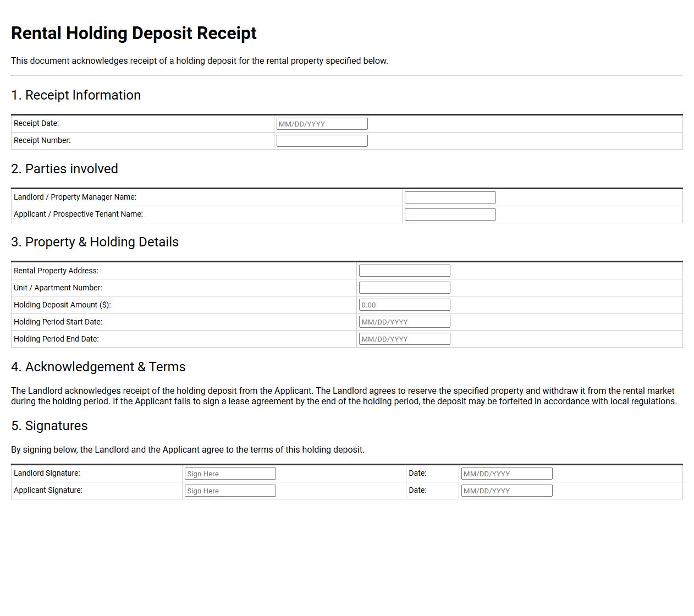Image resolution: width=694 pixels, height=616 pixels.
Task: Select the Holding Deposit Amount field
Action: point(404,305)
